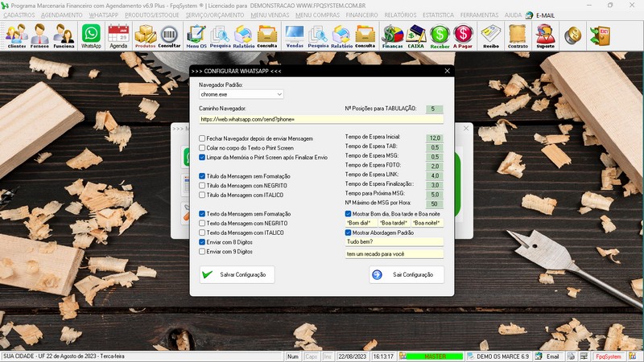This screenshot has width=644, height=362.
Task: Launch the WhatsApp toolbar icon
Action: (91, 36)
